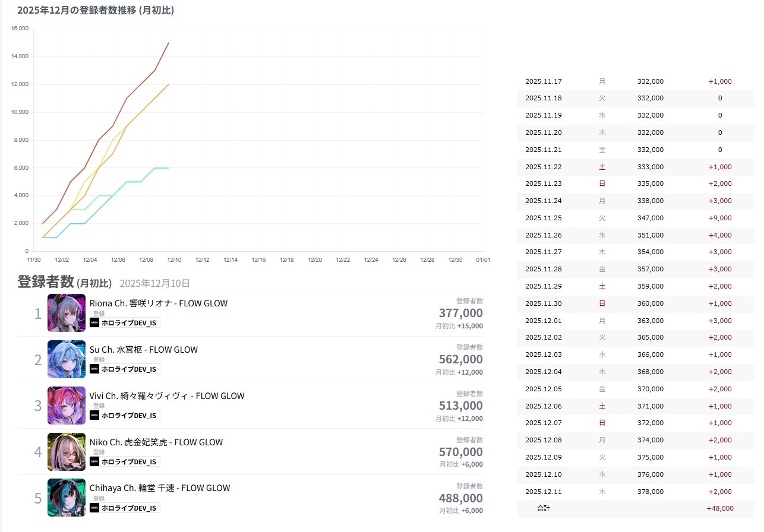Click Chihaya Ch. avatar image

pos(67,498)
